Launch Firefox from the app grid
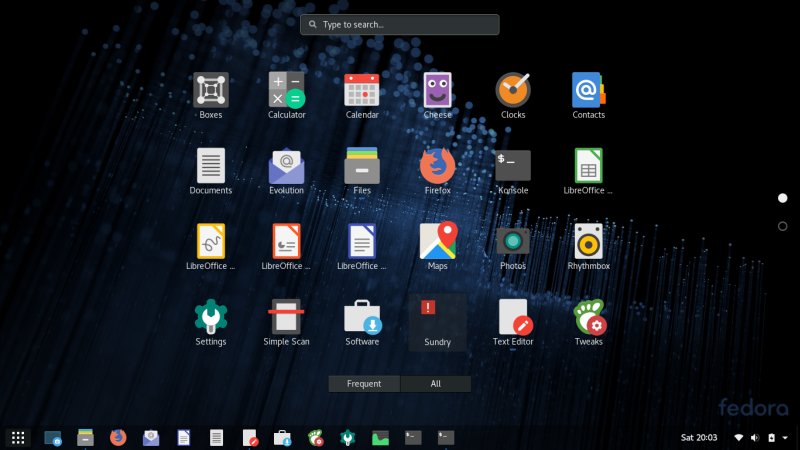Image resolution: width=800 pixels, height=450 pixels. 437,171
